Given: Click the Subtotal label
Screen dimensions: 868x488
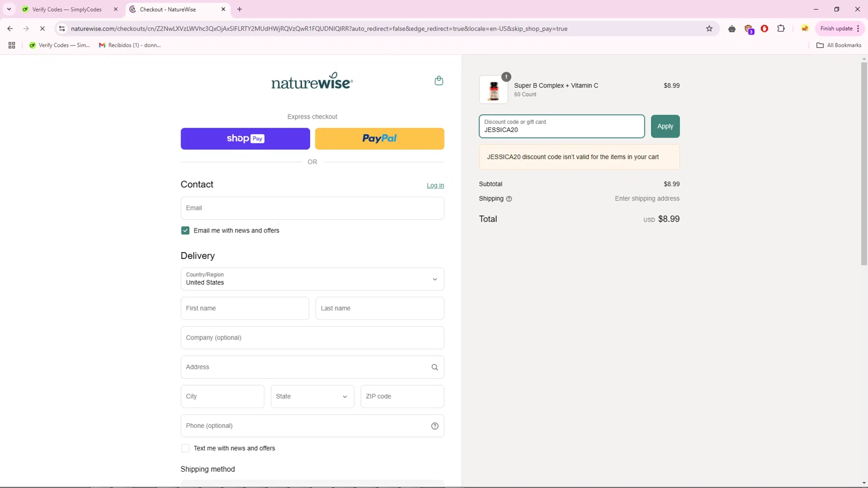Looking at the screenshot, I should 491,184.
